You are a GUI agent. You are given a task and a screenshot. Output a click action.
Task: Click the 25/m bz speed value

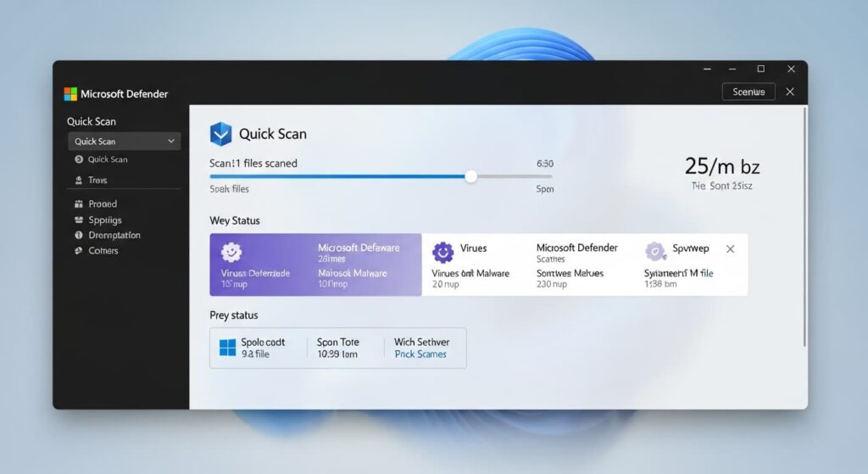[722, 166]
